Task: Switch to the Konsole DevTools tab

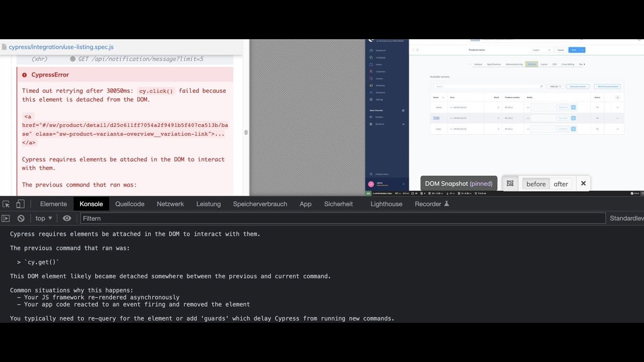Action: 91,204
